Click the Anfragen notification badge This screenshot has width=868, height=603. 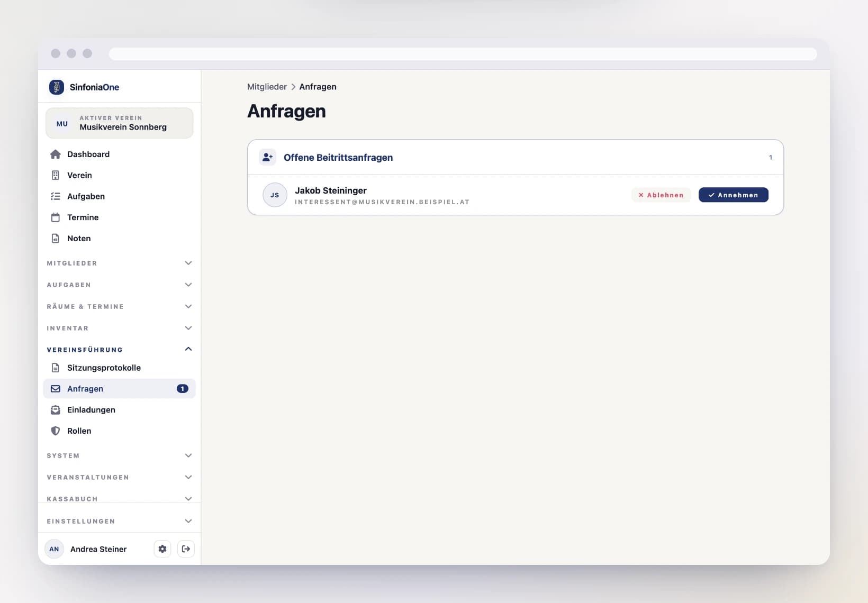point(183,389)
